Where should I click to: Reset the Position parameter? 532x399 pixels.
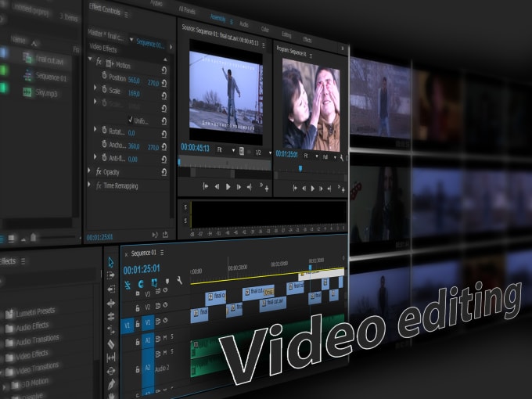pyautogui.click(x=164, y=83)
